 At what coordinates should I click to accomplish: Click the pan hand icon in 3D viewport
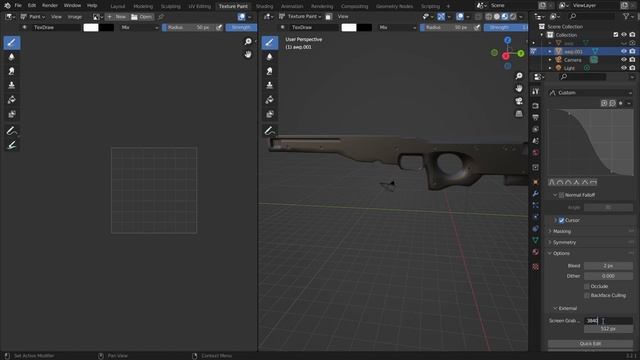(x=519, y=89)
